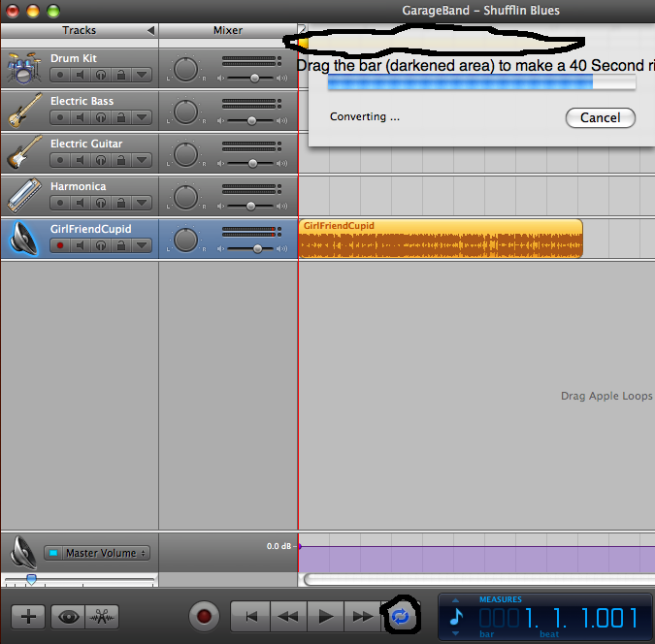Cancel the Converting dialog
The image size is (655, 644).
601,117
